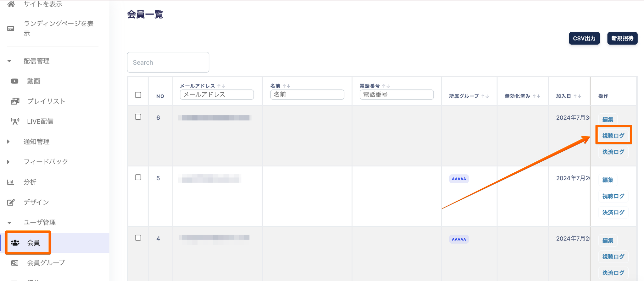Click the 新規招待 button
This screenshot has width=644, height=281.
(x=622, y=38)
